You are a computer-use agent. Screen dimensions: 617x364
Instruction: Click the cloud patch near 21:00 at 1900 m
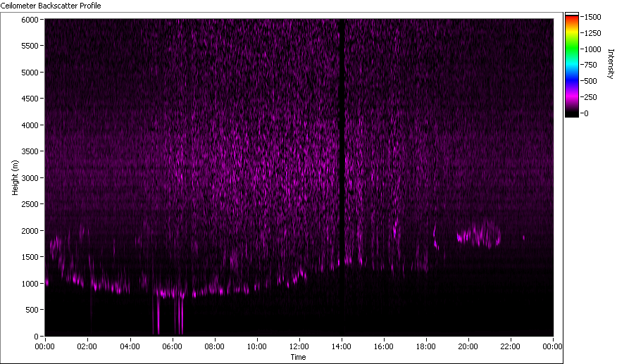pos(479,235)
